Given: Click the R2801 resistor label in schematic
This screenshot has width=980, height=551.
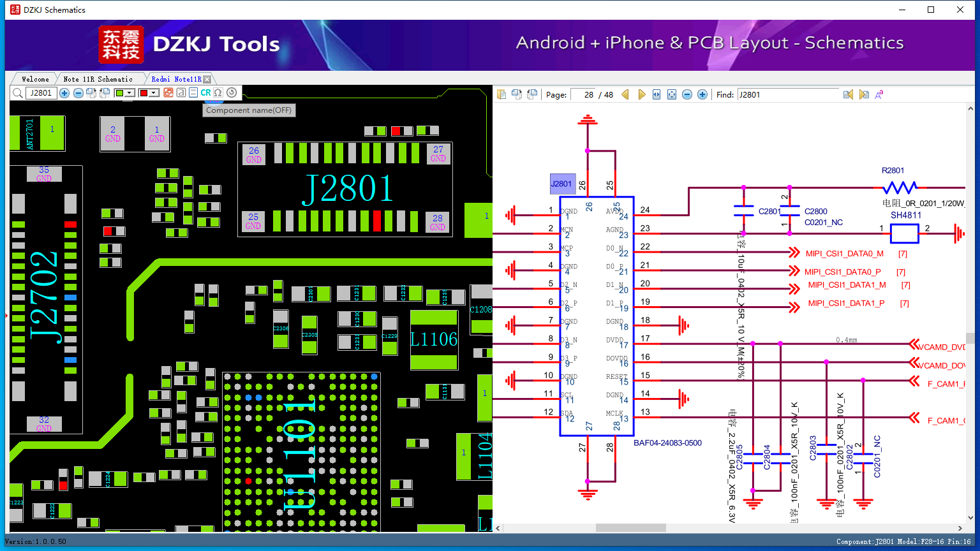Looking at the screenshot, I should tap(893, 170).
